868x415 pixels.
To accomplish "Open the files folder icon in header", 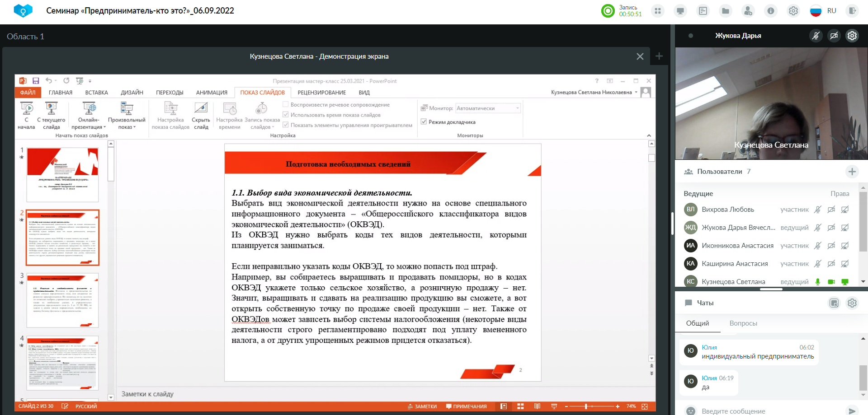I will point(726,11).
